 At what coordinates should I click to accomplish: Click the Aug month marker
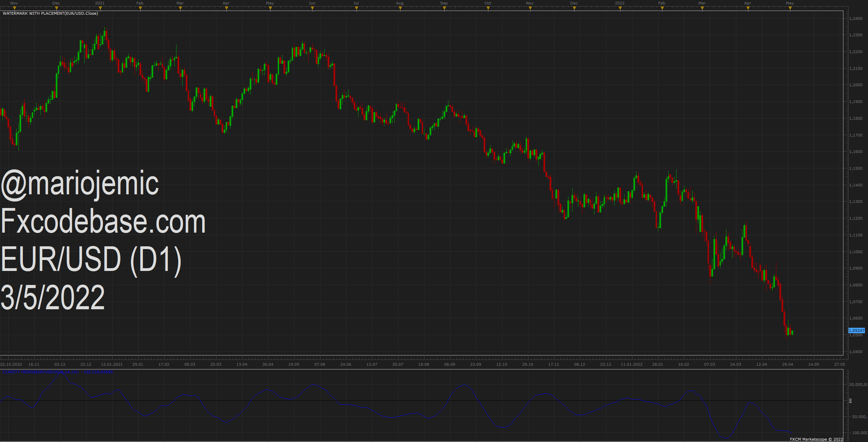(400, 3)
